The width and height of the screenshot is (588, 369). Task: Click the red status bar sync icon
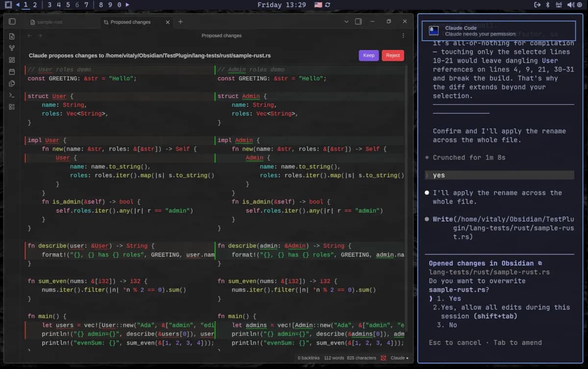point(383,358)
